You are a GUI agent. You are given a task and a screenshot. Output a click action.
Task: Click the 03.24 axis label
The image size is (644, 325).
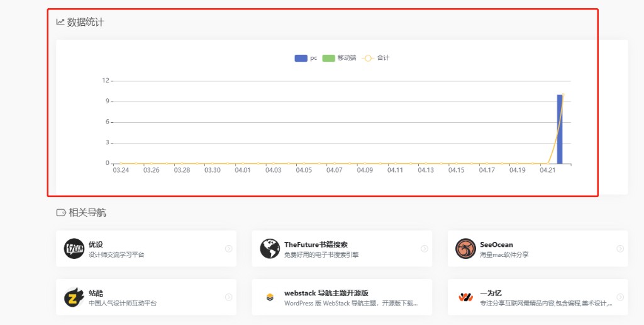(120, 170)
